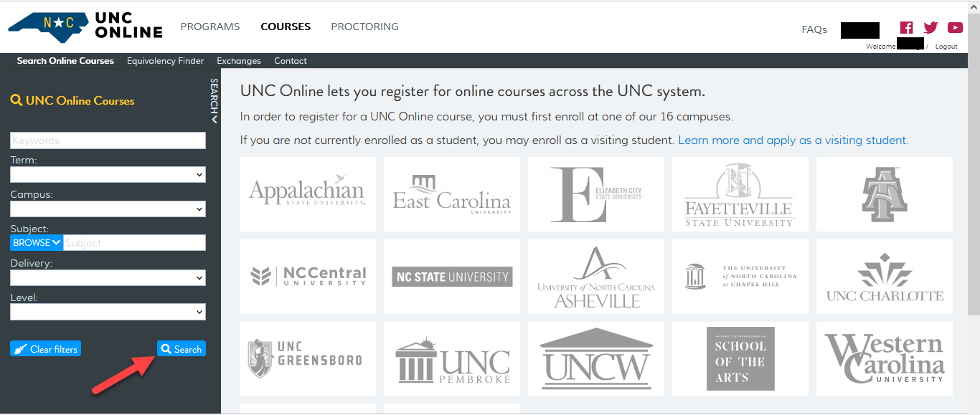
Task: Open the PROCTORING menu item
Action: [x=364, y=27]
